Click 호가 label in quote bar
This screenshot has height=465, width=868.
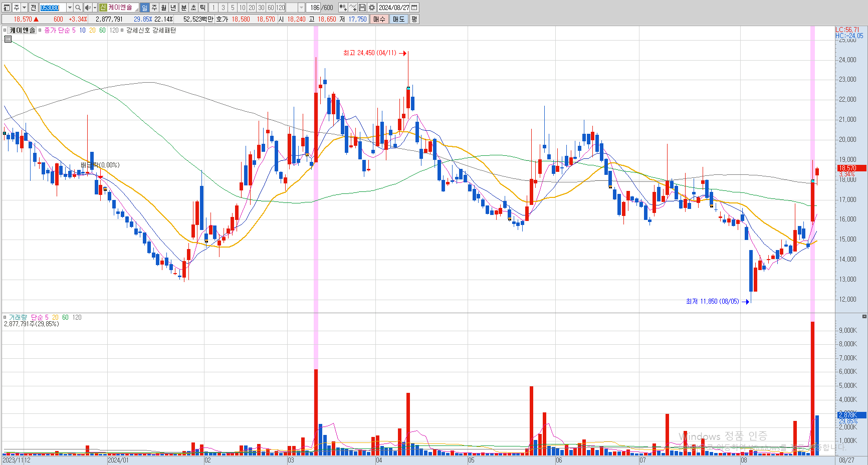(222, 19)
